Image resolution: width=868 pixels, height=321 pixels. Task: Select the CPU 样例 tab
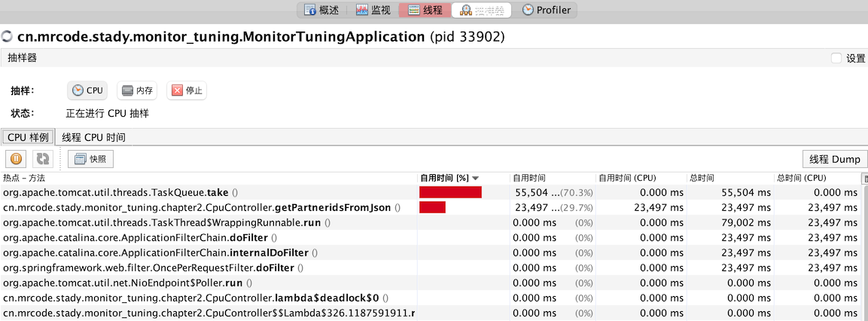pos(28,137)
